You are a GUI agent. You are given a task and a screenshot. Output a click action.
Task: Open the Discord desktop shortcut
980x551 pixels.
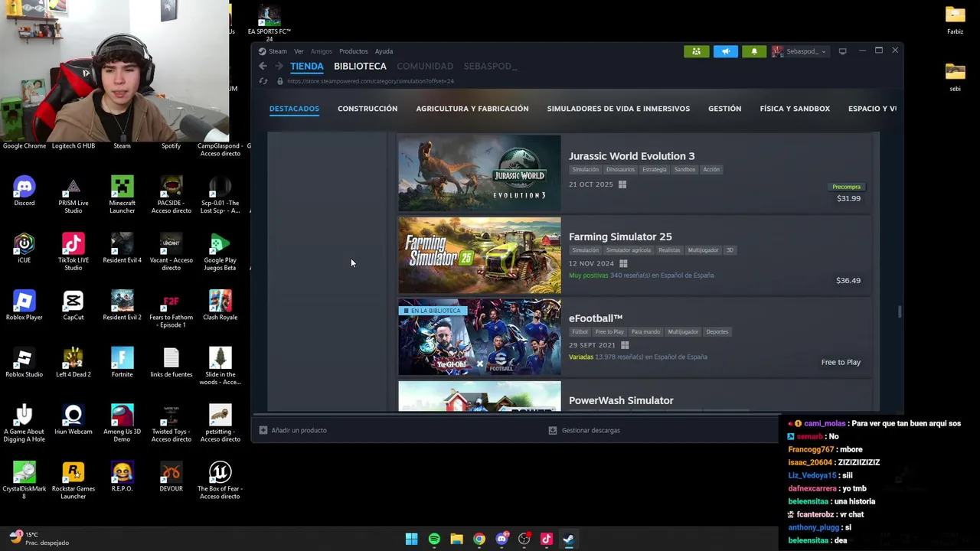point(24,191)
